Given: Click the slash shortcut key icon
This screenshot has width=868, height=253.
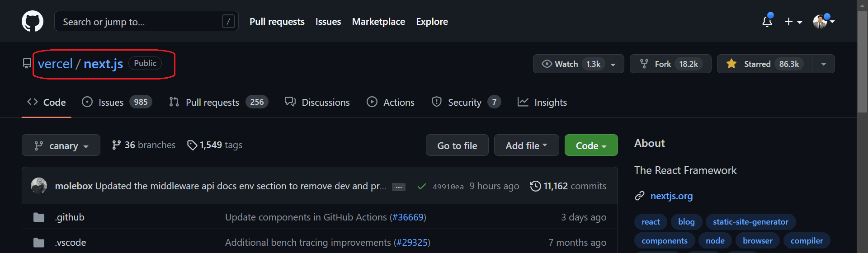Looking at the screenshot, I should [x=228, y=21].
